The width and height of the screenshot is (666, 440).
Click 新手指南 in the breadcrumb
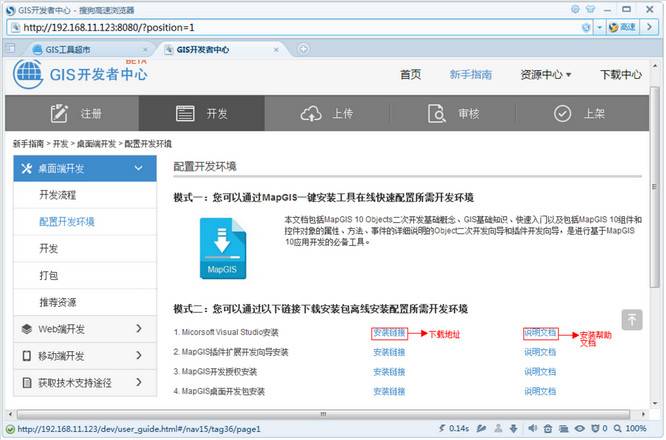(28, 144)
